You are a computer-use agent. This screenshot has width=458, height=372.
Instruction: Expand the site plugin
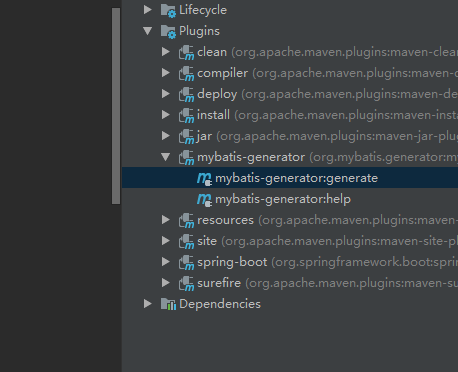click(x=166, y=241)
